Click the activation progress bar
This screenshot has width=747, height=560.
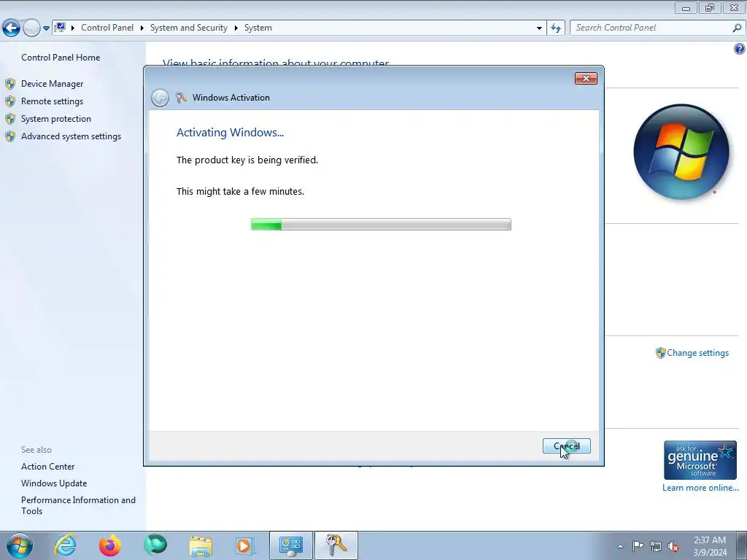click(x=381, y=225)
